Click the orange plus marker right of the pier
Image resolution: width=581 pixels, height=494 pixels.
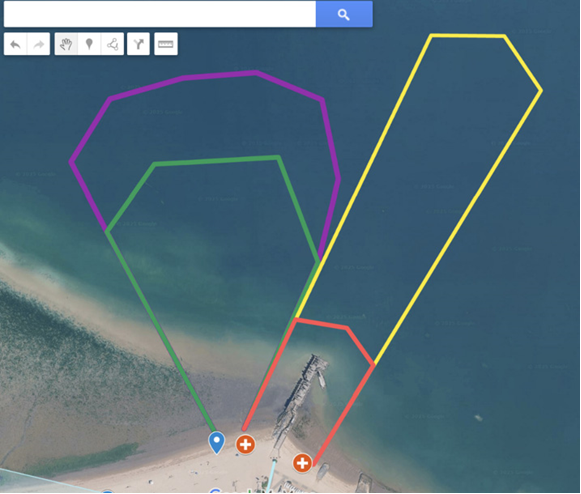(302, 463)
